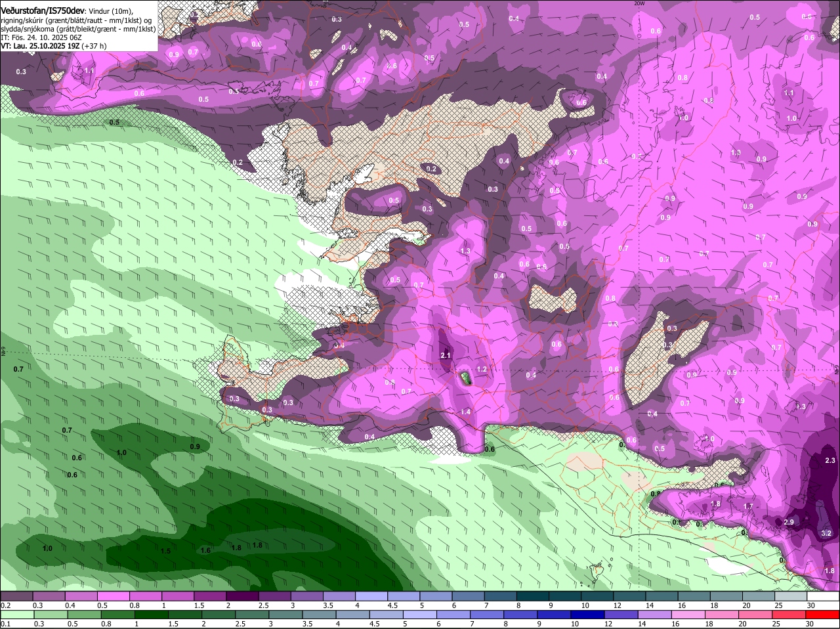Click the valid time line 'VT: Lau. 25.10.2025 19Z'
The height and width of the screenshot is (629, 840).
click(41, 46)
